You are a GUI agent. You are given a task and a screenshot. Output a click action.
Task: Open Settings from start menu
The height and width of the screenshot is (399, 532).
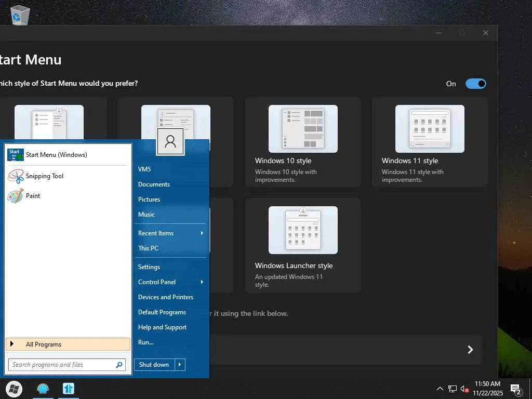(149, 267)
